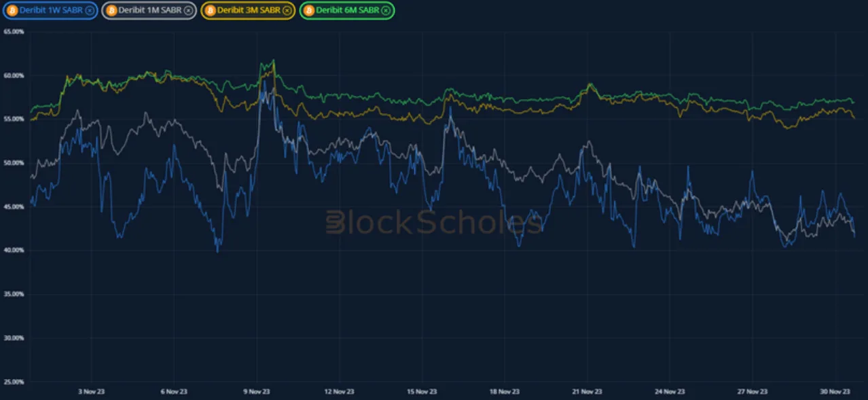Click Bitcoin icon on Deribit 1M SABR chip
The height and width of the screenshot is (400, 868).
[x=111, y=10]
